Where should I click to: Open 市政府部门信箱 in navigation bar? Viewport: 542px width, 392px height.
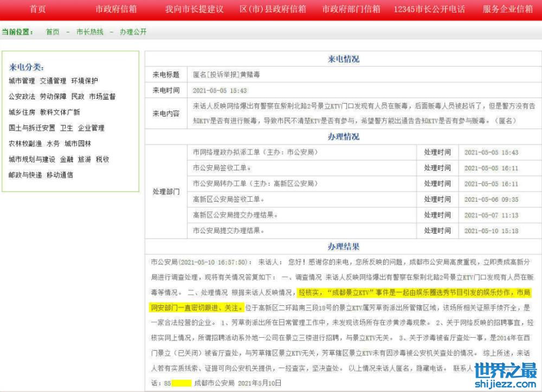351,9
